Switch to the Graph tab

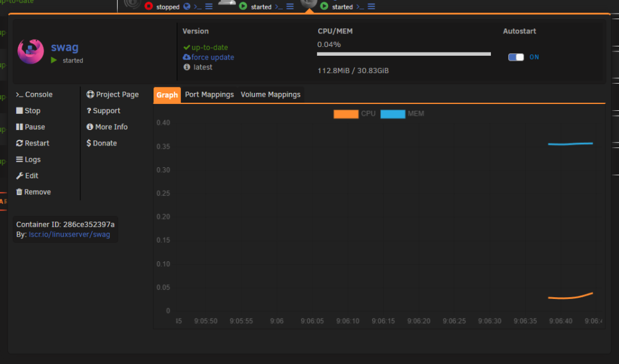click(x=167, y=95)
